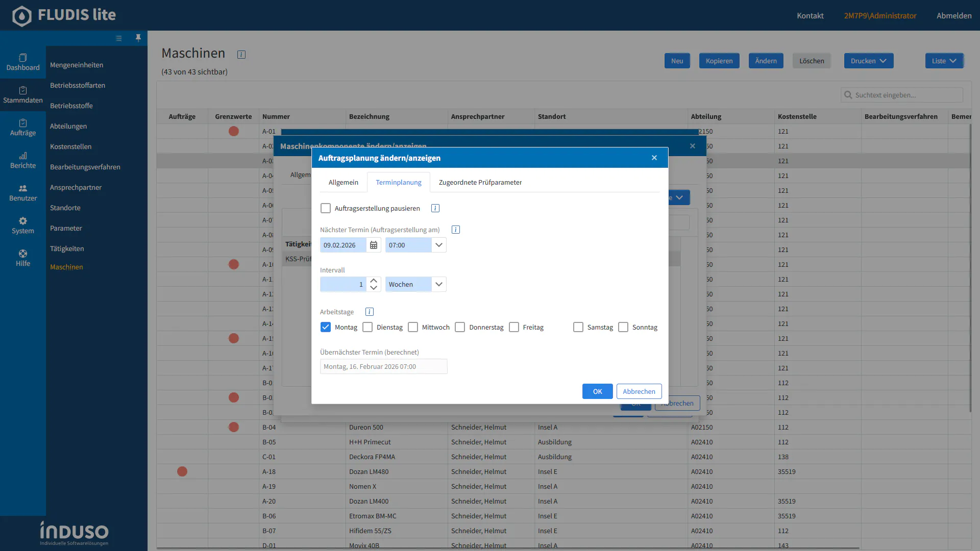Open the Hilfe sidebar item

coord(23,258)
